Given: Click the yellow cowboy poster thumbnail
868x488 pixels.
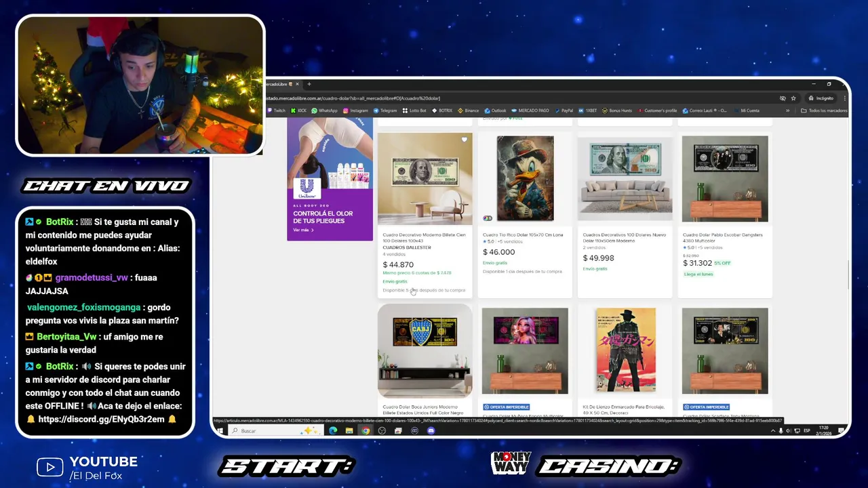Looking at the screenshot, I should 626,350.
